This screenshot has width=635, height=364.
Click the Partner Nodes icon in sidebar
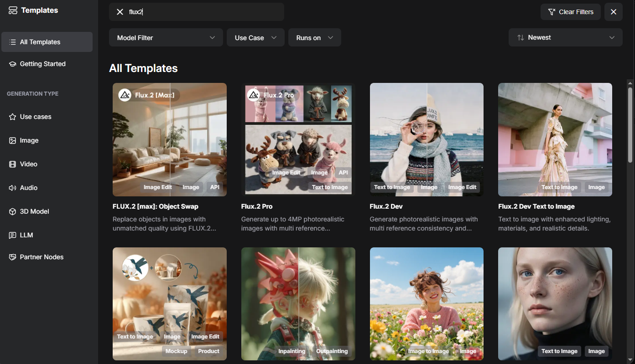coord(13,257)
